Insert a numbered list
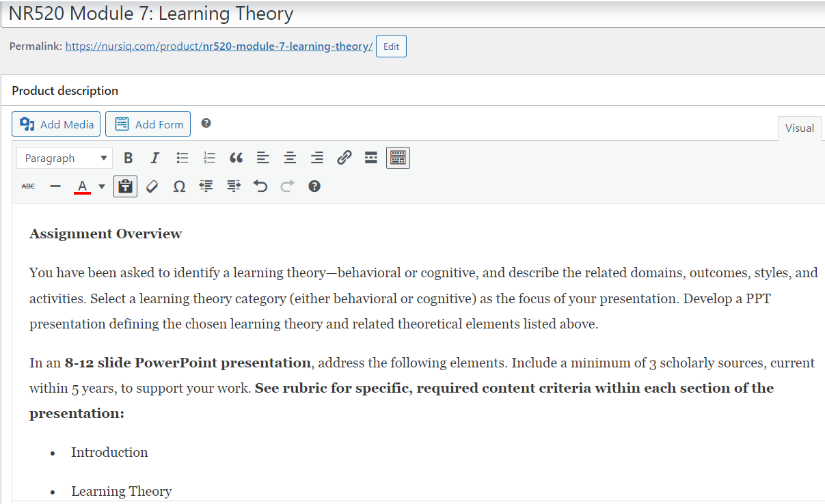 (209, 157)
